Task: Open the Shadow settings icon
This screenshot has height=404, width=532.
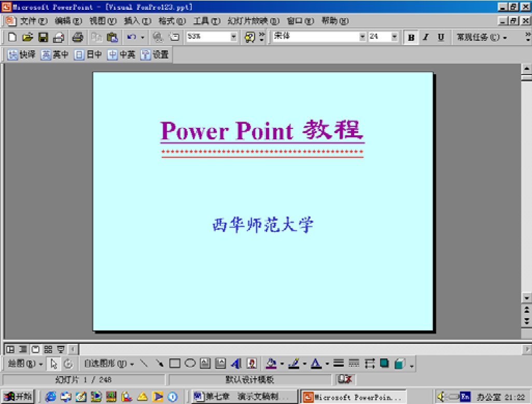Action: [384, 364]
